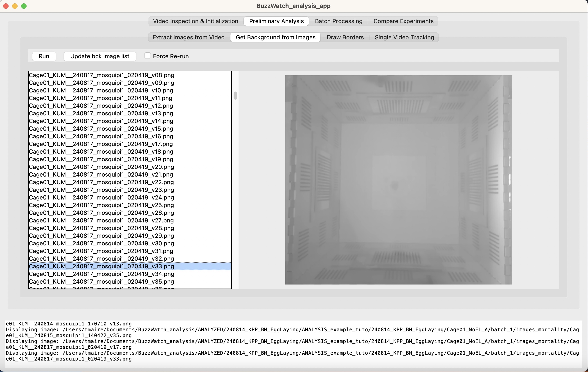Image resolution: width=588 pixels, height=372 pixels.
Task: Select file ending in v25.png
Action: [130, 205]
